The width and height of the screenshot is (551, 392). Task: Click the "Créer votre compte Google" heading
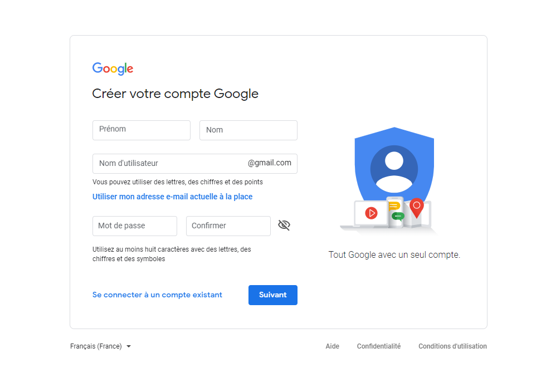tap(175, 94)
